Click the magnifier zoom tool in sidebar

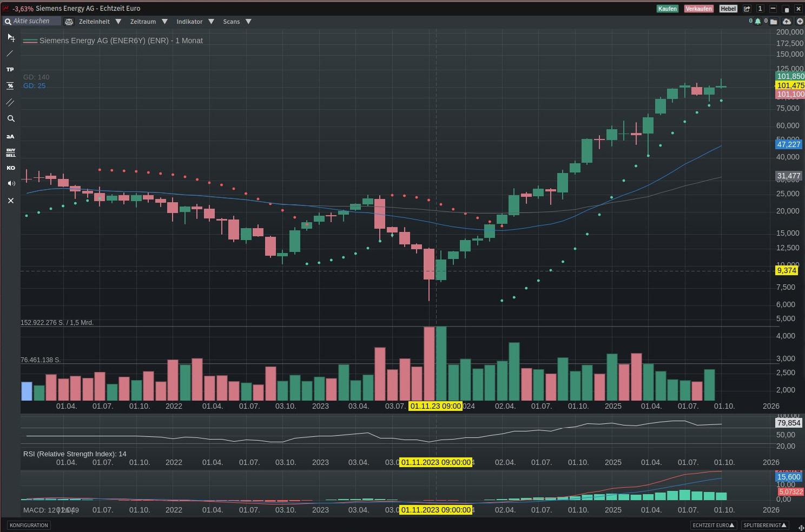[x=10, y=119]
